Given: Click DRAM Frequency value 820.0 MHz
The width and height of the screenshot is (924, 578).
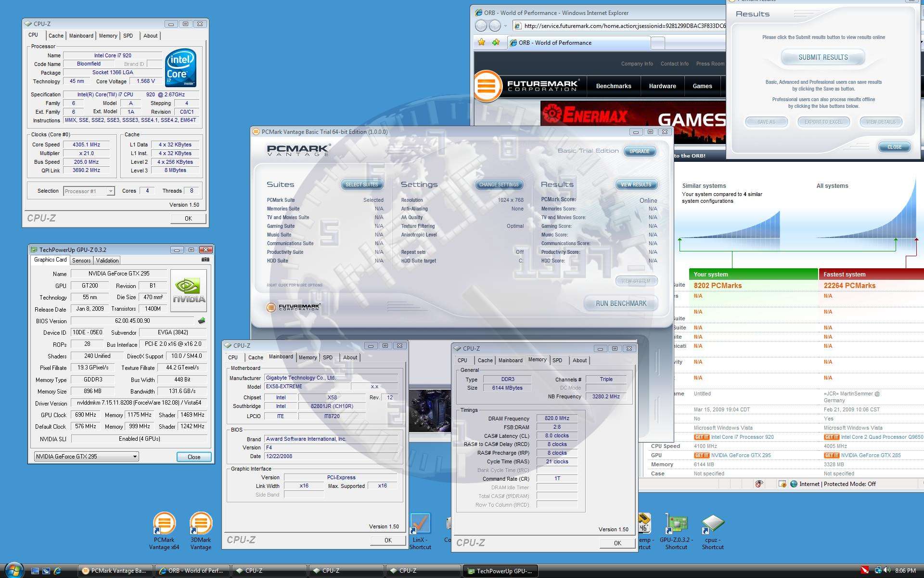Looking at the screenshot, I should pyautogui.click(x=557, y=419).
